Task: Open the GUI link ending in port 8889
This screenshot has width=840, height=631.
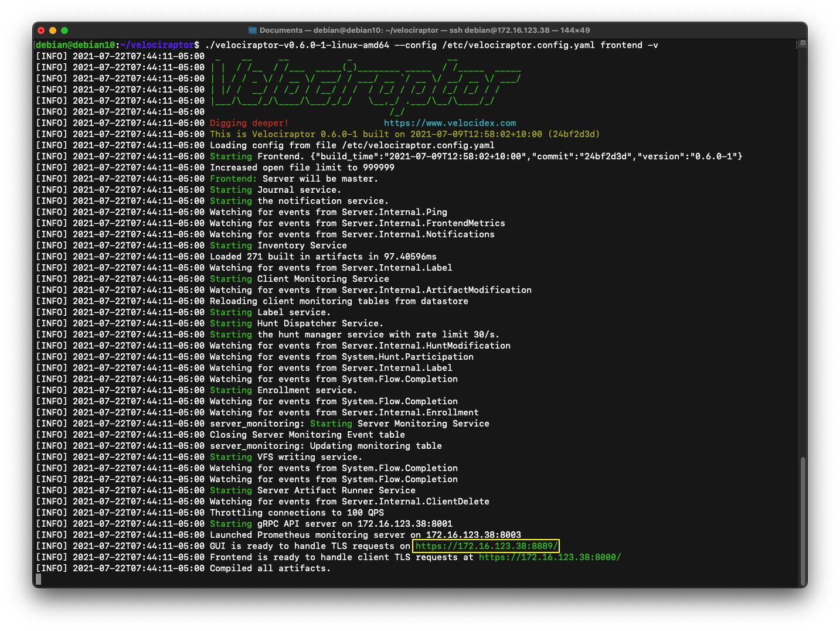Action: click(x=486, y=546)
